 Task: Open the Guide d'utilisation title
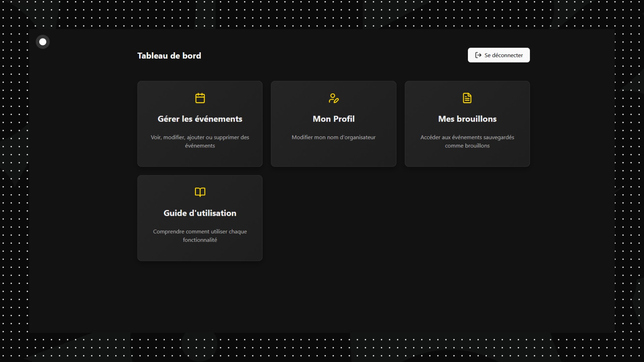point(200,213)
